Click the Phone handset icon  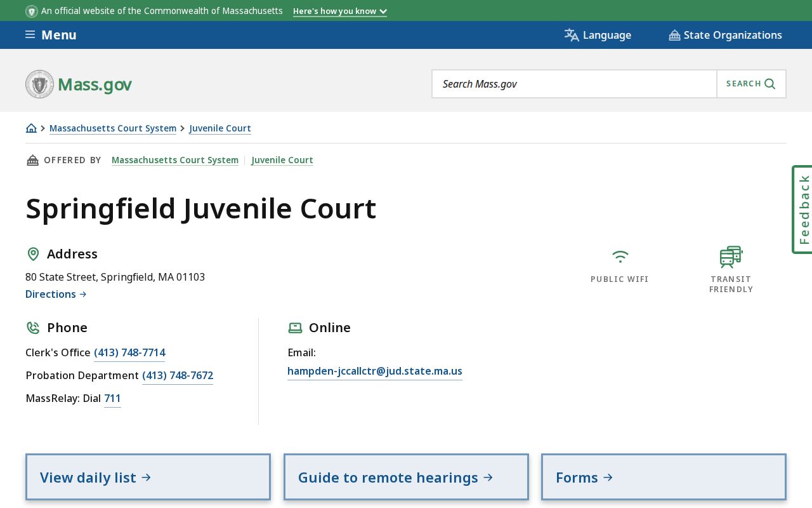pyautogui.click(x=33, y=328)
